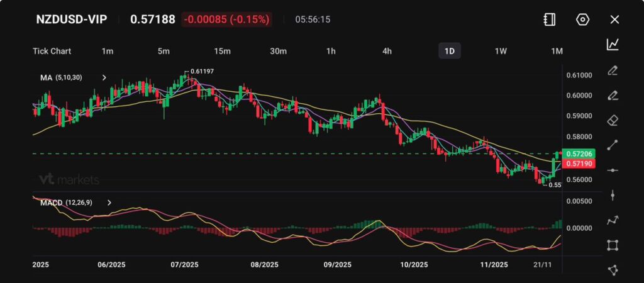Close the chart panel with X

(614, 19)
